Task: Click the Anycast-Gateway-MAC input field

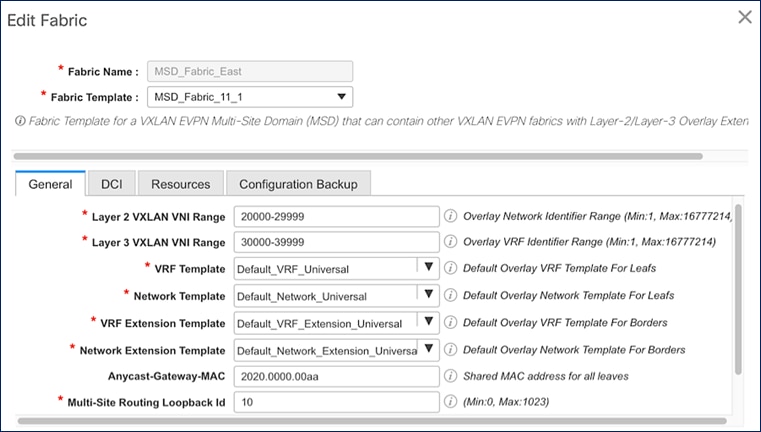Action: coord(337,376)
